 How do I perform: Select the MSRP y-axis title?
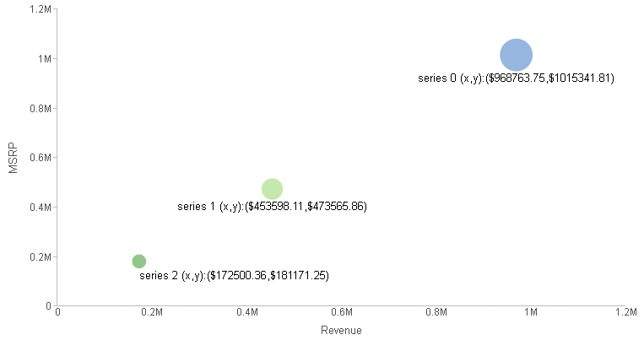(x=14, y=158)
